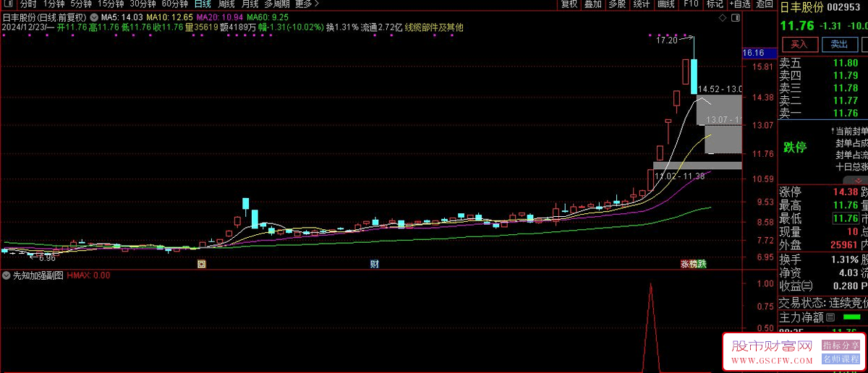Click the 卖出 sell button
Image resolution: width=868 pixels, height=373 pixels.
[x=839, y=45]
